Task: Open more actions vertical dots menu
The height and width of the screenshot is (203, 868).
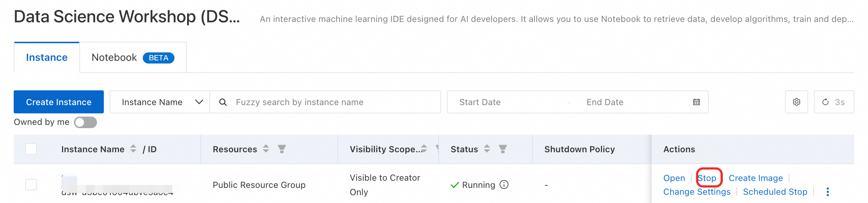Action: (828, 192)
